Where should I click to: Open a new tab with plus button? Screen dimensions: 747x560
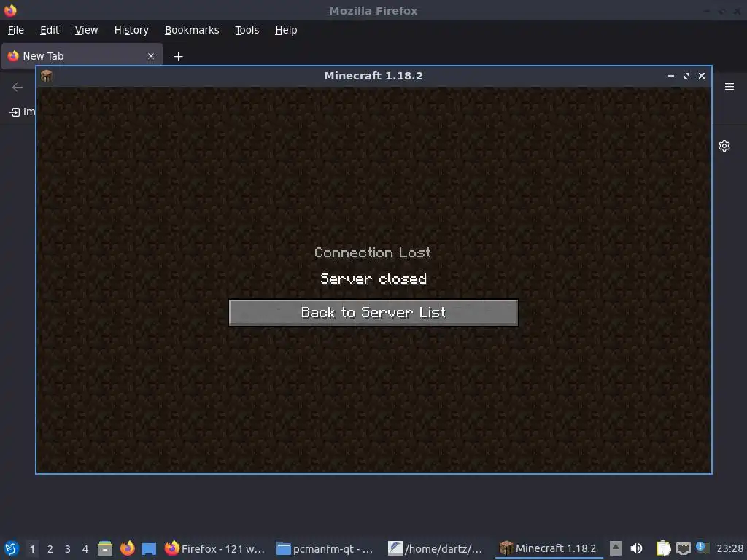[x=178, y=57]
